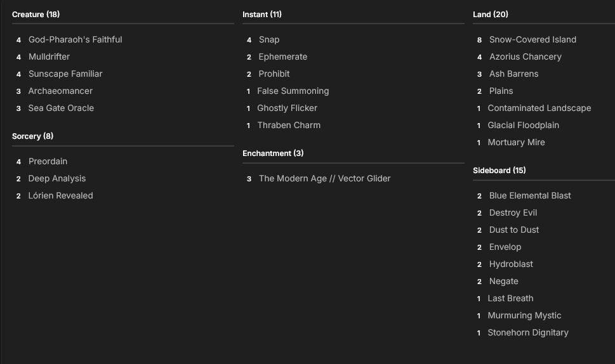Click the Sea Gate Oracle card

point(61,108)
